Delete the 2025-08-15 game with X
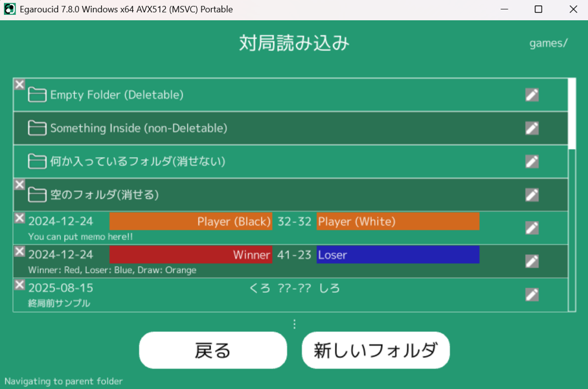 tap(19, 285)
